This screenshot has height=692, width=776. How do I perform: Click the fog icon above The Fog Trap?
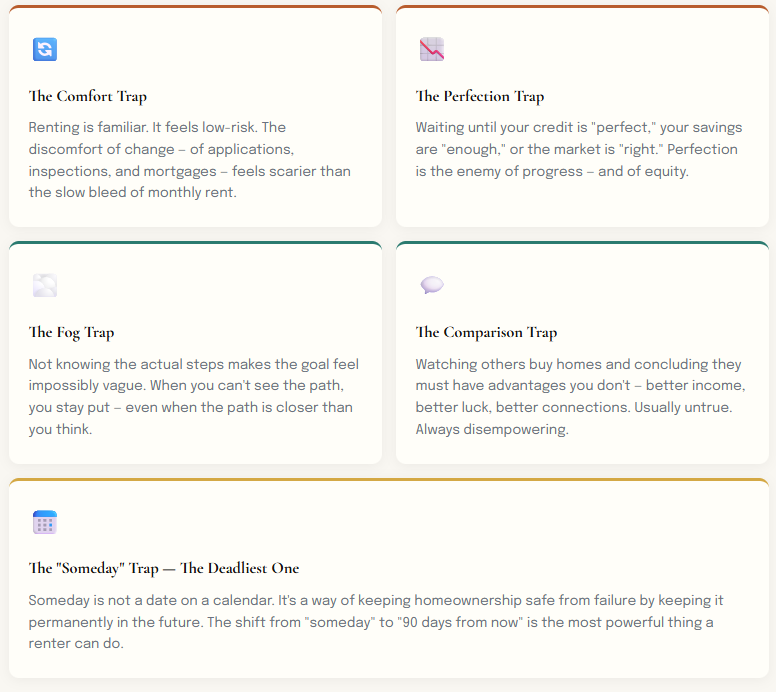tap(45, 286)
